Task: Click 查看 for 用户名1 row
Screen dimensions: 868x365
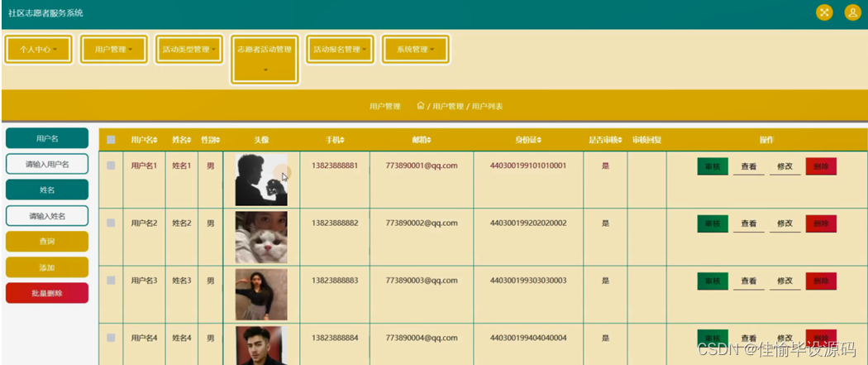Action: [x=749, y=166]
